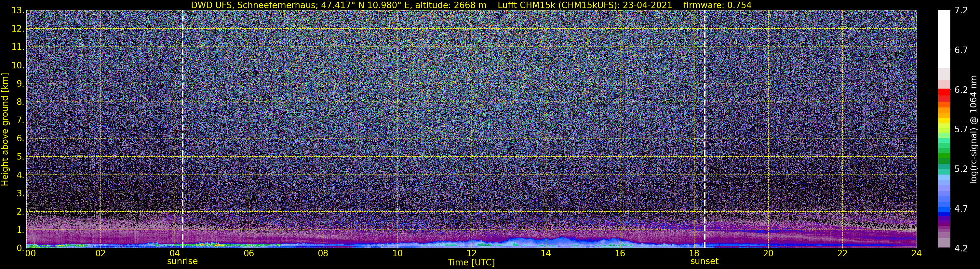Screen dimensions: 980x269
Task: Click the time axis tick label 14
Action: click(x=545, y=254)
